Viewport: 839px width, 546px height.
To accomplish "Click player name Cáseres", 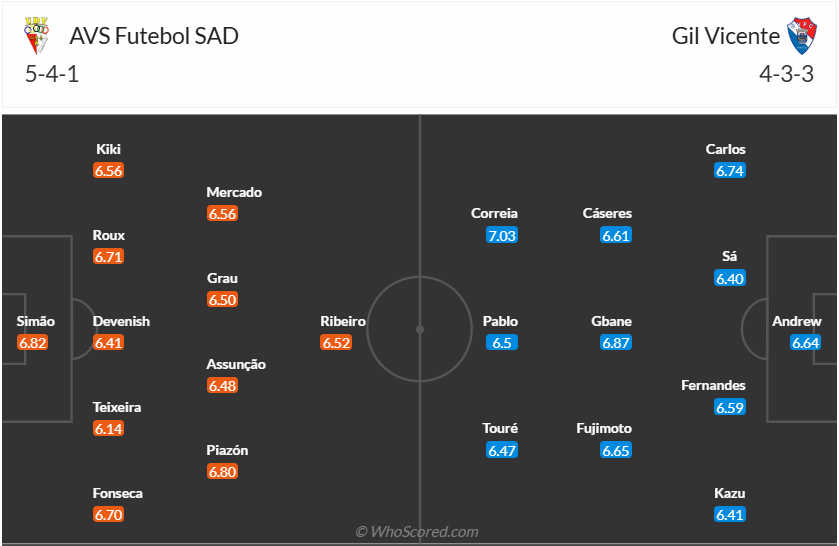I will [x=608, y=213].
